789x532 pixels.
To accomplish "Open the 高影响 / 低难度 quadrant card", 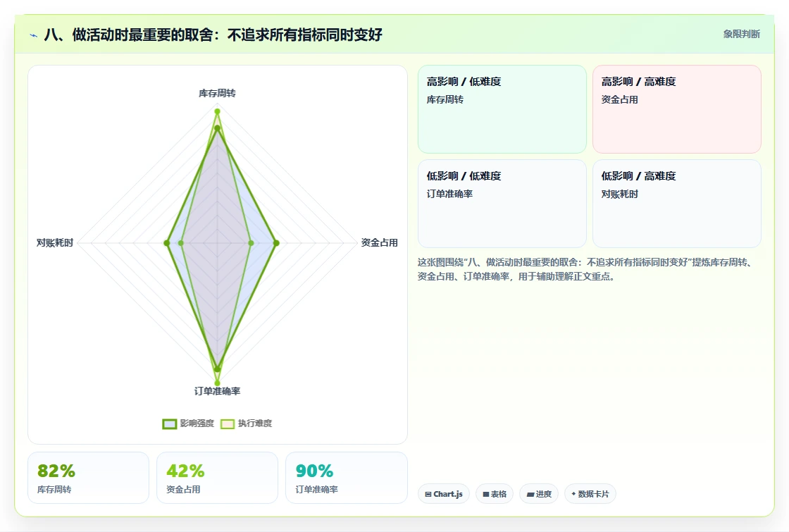I will (502, 109).
